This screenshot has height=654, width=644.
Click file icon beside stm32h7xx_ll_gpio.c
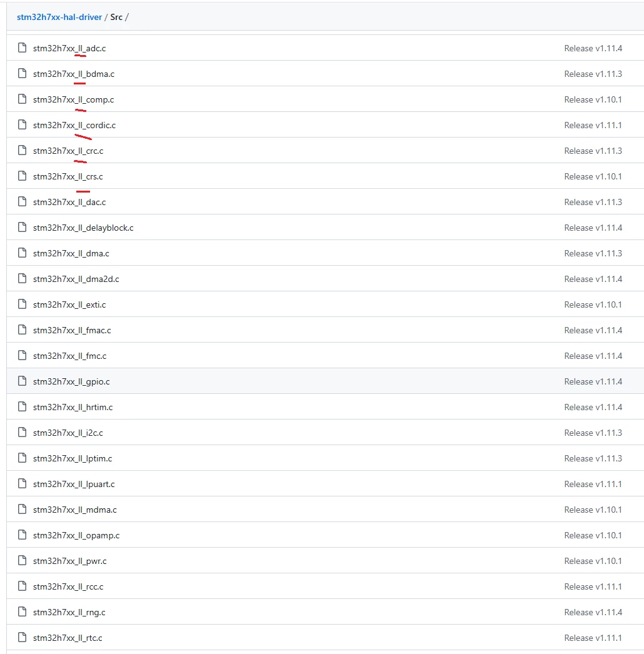[22, 381]
